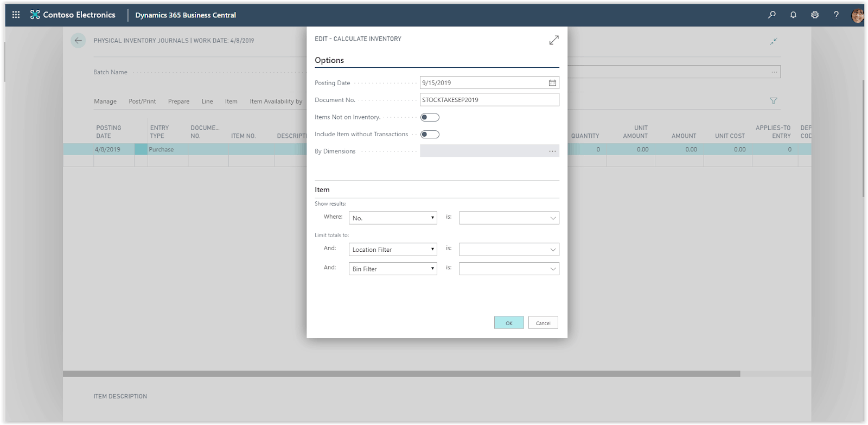This screenshot has width=868, height=425.
Task: Click the Contoso Electronics logo icon
Action: [35, 15]
